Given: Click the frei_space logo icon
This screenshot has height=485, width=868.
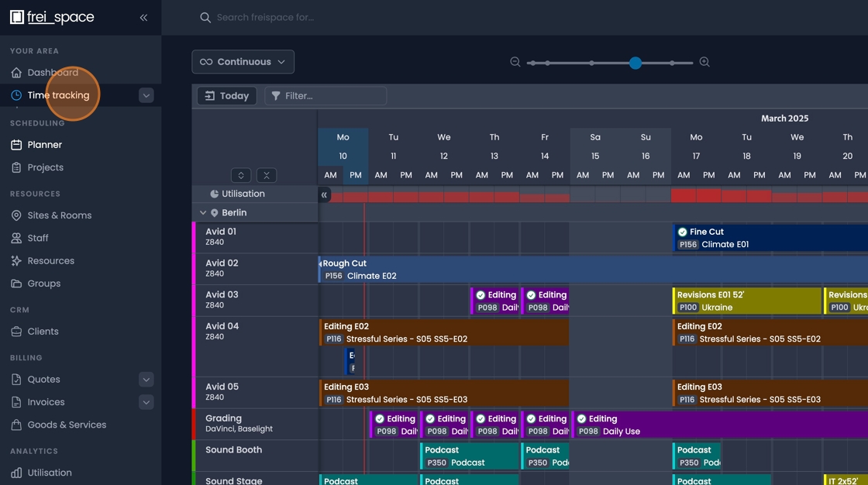Looking at the screenshot, I should [x=17, y=16].
